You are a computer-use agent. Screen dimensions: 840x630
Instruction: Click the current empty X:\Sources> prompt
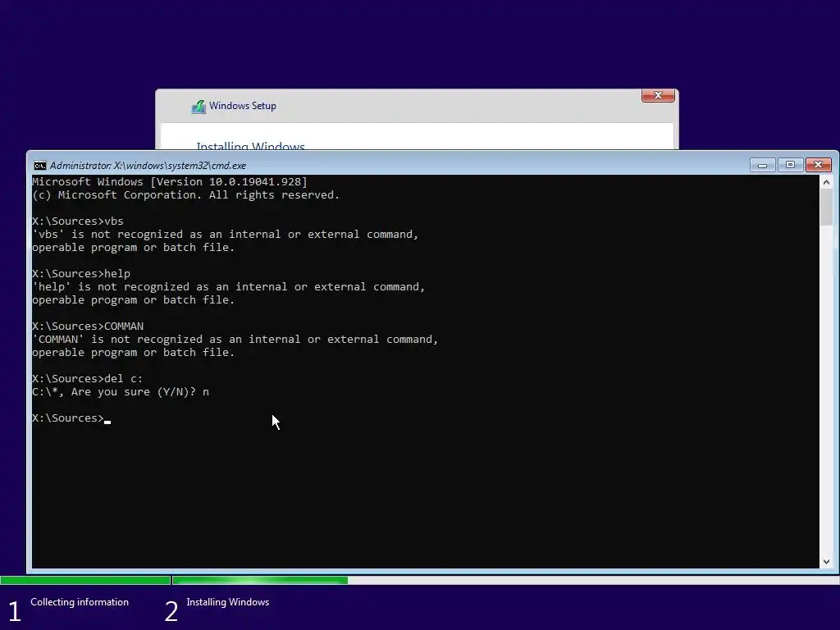coord(71,418)
